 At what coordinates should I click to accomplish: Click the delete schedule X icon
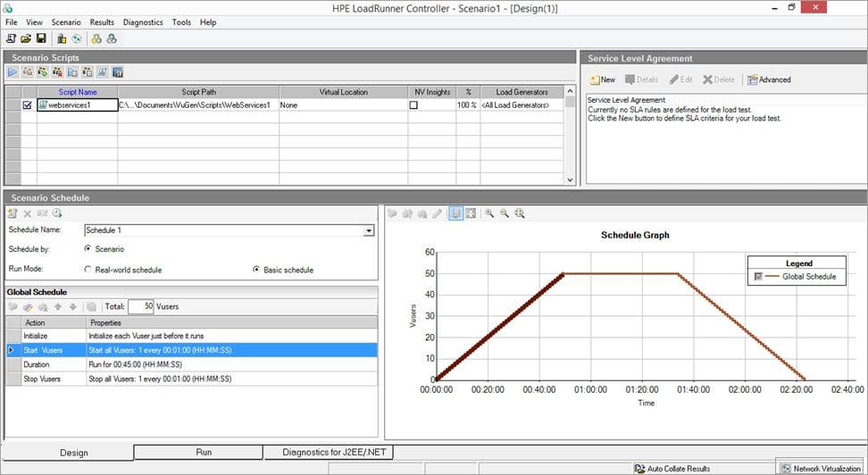pyautogui.click(x=27, y=213)
